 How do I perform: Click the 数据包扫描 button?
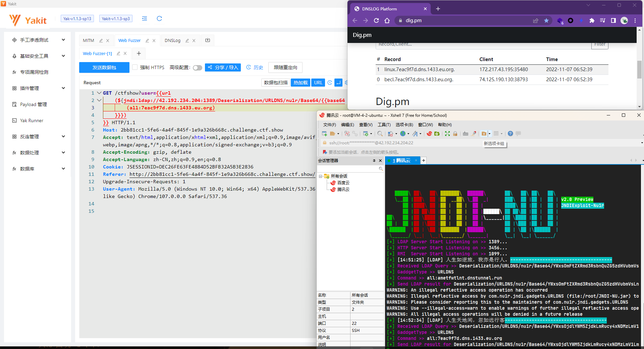point(276,83)
